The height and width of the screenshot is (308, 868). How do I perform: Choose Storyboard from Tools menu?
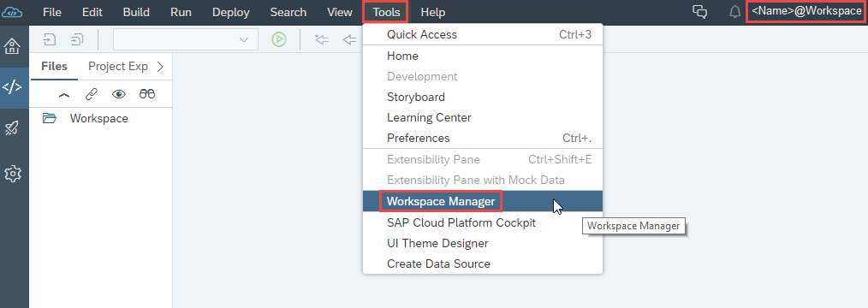(x=482, y=97)
